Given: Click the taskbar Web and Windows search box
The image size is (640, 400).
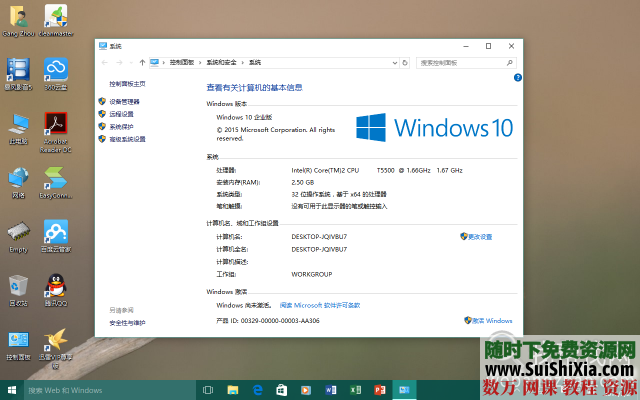Looking at the screenshot, I should (110, 390).
